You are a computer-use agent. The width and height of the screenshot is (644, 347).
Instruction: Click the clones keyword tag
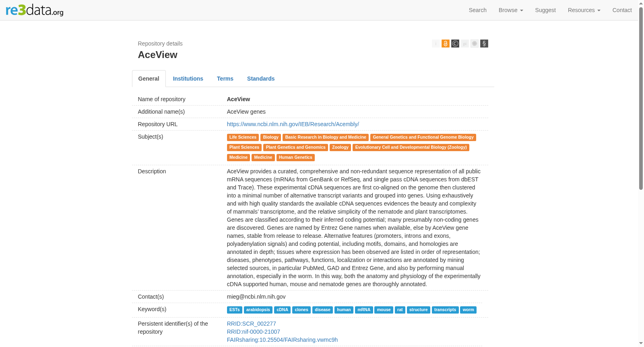(x=301, y=310)
